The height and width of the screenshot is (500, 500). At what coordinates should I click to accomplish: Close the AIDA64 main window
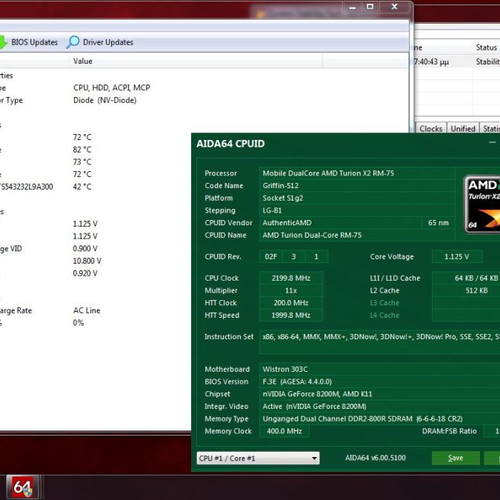pos(394,7)
